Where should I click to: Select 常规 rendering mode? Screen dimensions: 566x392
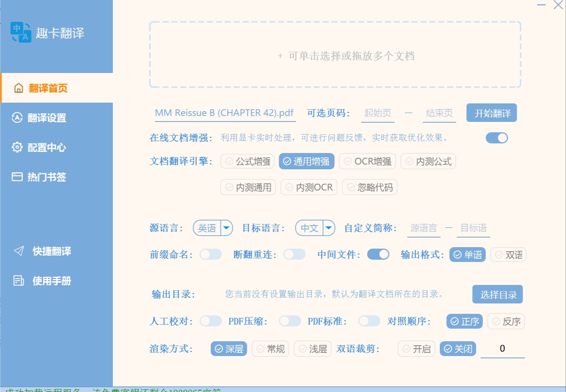coord(270,349)
